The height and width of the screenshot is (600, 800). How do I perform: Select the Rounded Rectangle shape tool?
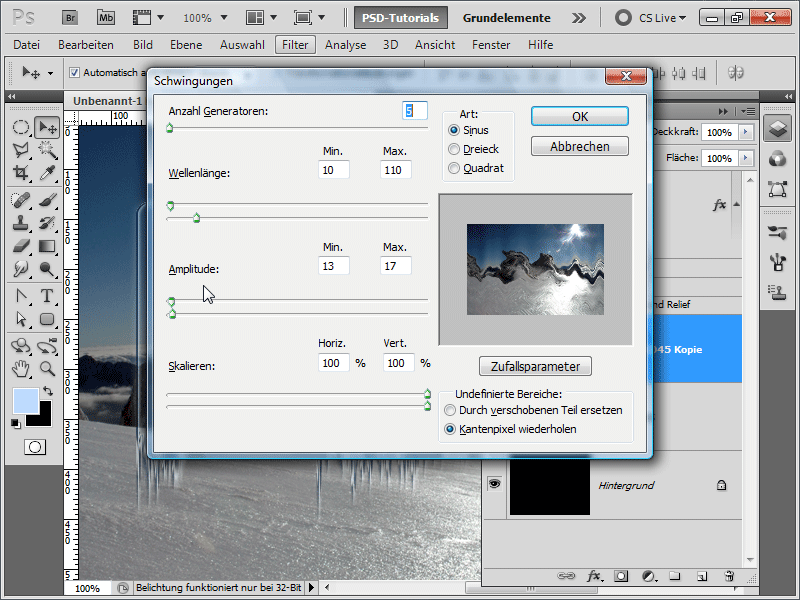[x=47, y=319]
